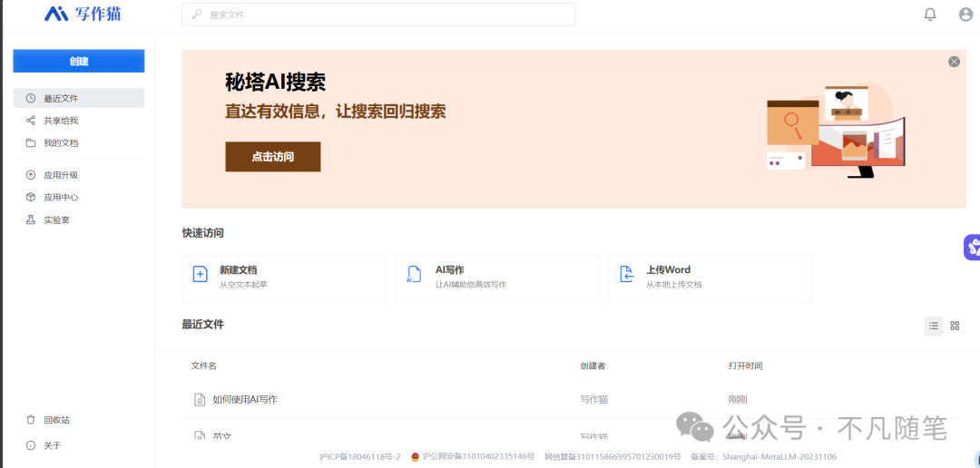Open 回收站 in the sidebar
The image size is (980, 468).
pos(56,420)
